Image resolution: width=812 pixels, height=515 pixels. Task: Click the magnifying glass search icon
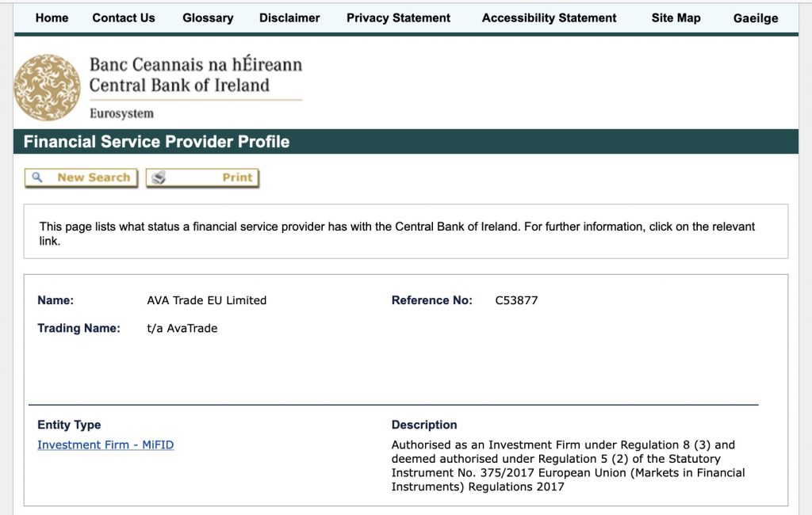tap(37, 177)
